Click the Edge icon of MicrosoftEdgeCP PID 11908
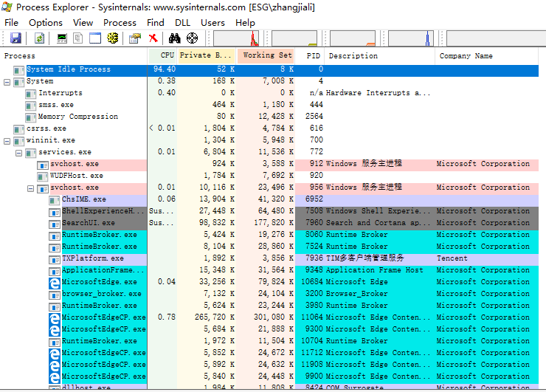Viewport: 546px width, 392px height. click(55, 366)
